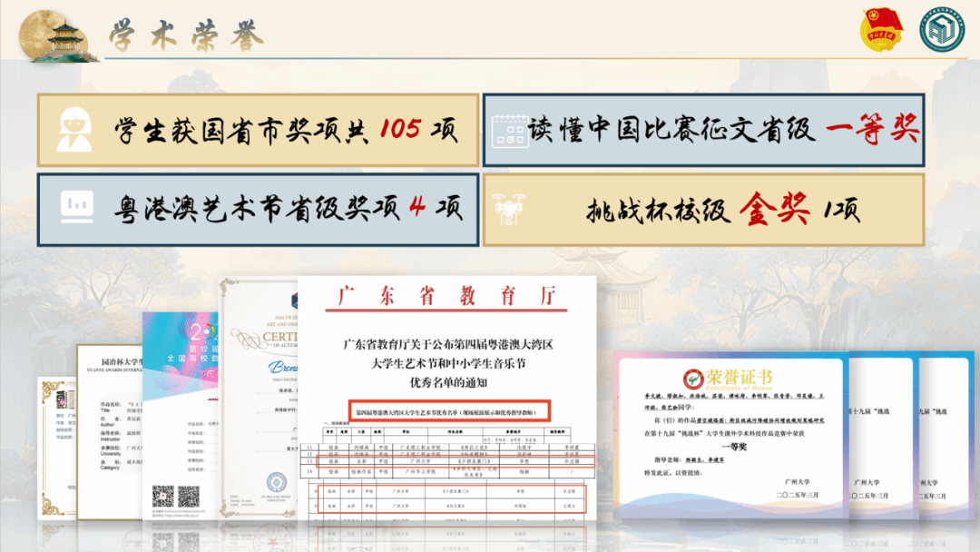Click the red Communist Youth League emblem
This screenshot has width=980, height=552.
(x=881, y=33)
